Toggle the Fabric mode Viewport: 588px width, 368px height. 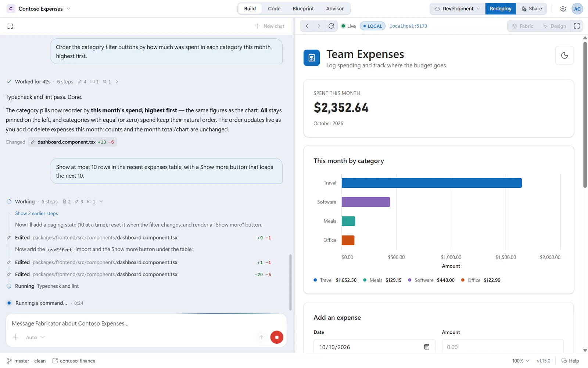523,26
